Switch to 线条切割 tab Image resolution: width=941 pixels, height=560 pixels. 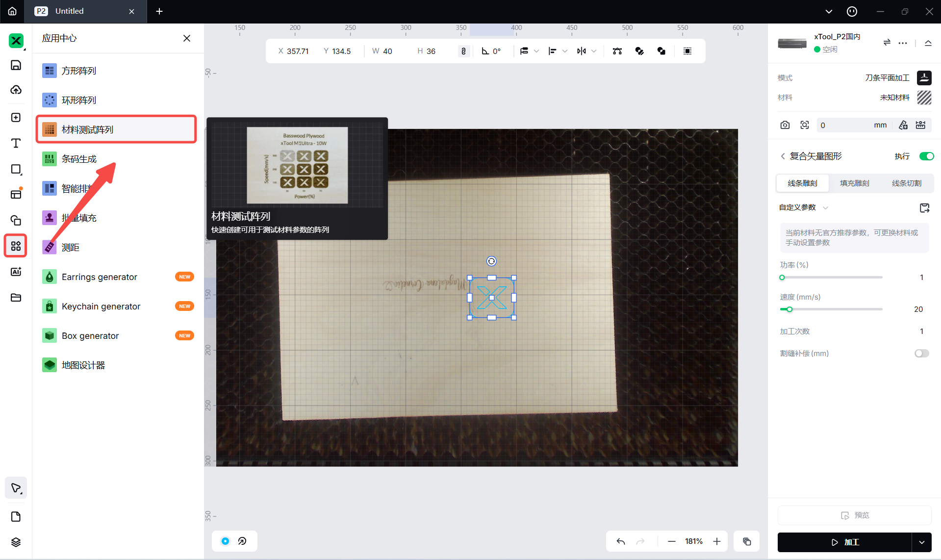906,183
